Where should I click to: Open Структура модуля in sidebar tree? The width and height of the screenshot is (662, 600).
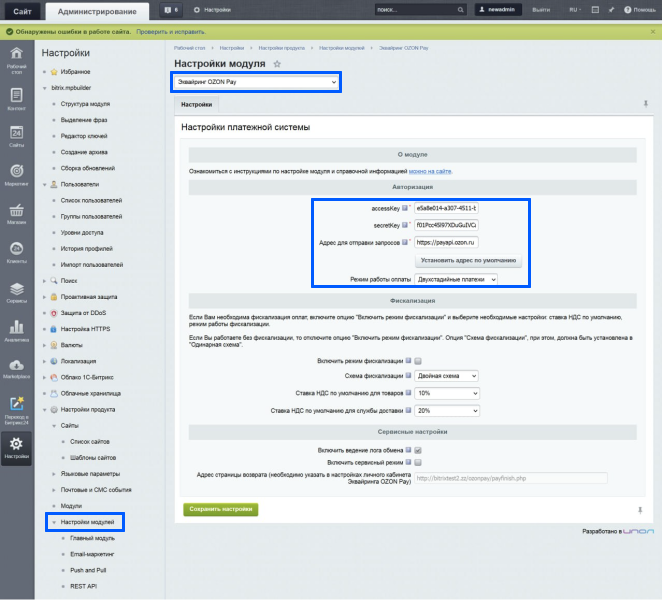coord(85,104)
